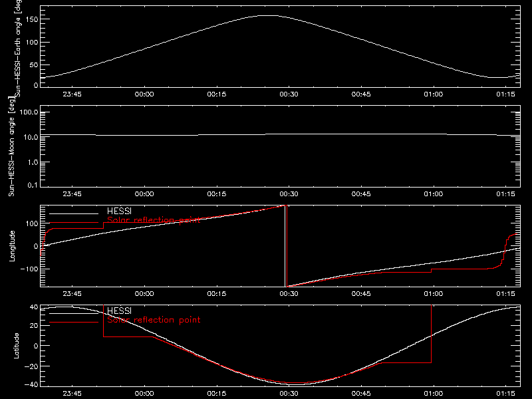Click the 01:15 label under Earth angle plot
Viewport: 532px width, 399px height.
point(505,94)
